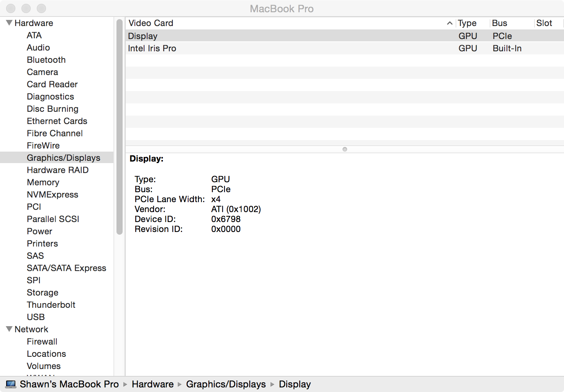Viewport: 564px width, 392px height.
Task: Click the zoom window button
Action: pyautogui.click(x=41, y=8)
